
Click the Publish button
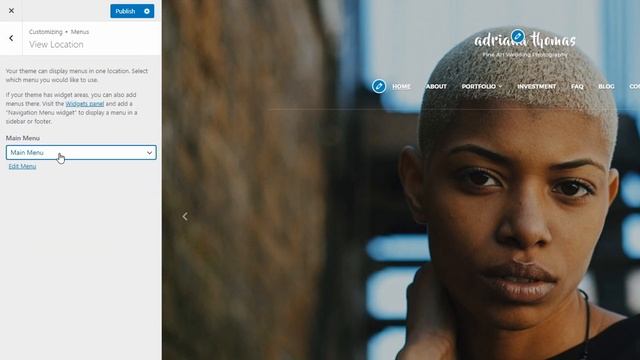125,11
